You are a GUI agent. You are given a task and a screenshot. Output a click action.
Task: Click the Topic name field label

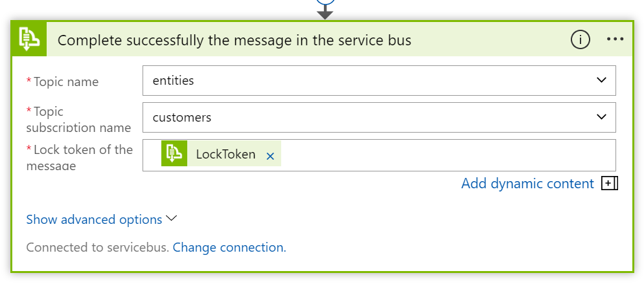coord(65,82)
